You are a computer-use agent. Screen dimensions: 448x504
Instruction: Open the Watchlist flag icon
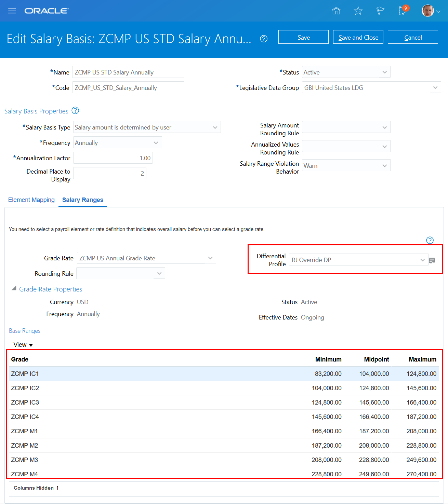click(380, 11)
